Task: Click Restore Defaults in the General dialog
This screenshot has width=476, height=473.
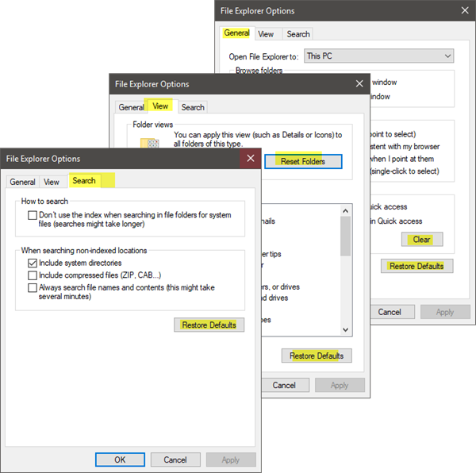Action: coord(417,266)
